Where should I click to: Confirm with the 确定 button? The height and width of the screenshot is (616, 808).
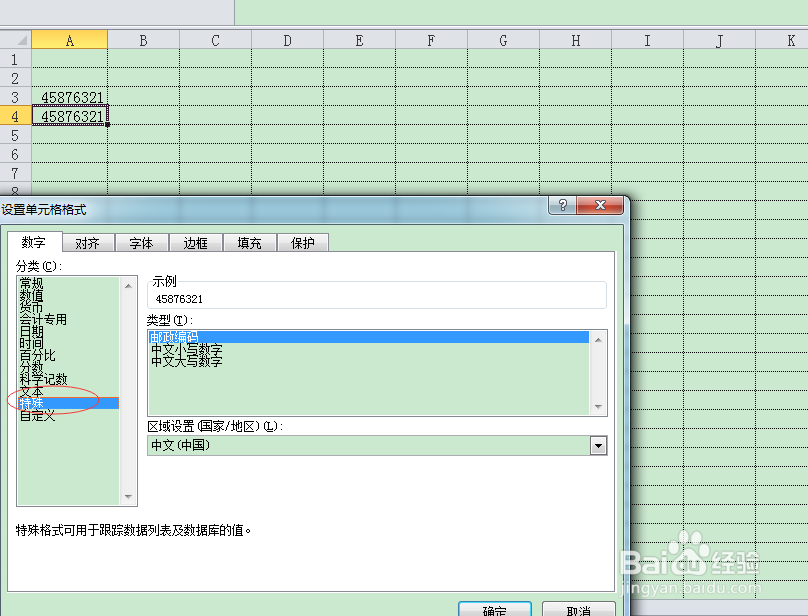[x=495, y=609]
